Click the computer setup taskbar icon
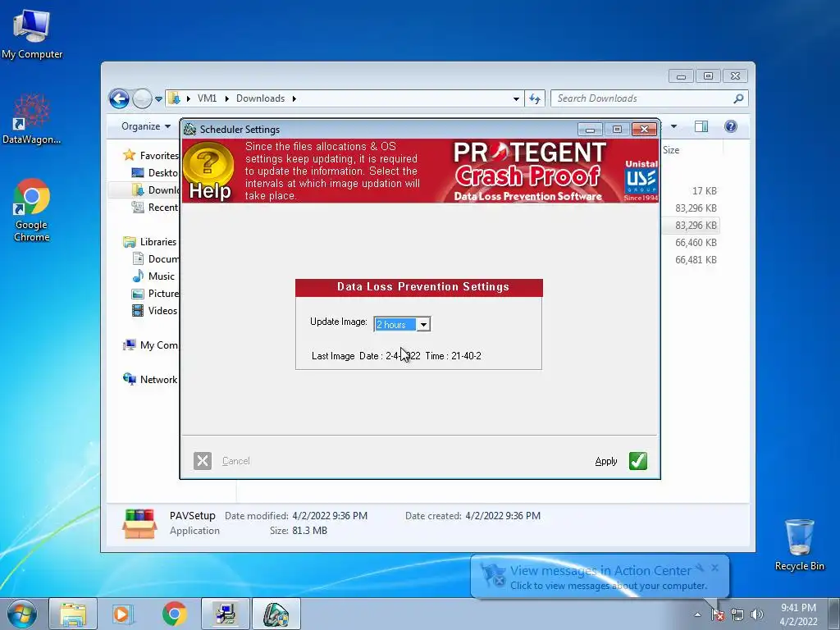The height and width of the screenshot is (630, 840). pos(225,614)
